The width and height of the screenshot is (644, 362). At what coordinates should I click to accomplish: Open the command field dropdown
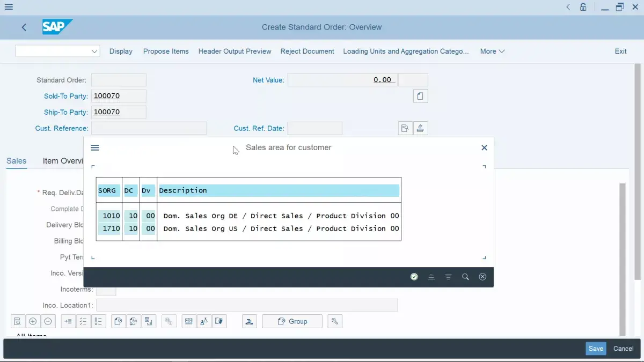(x=94, y=51)
